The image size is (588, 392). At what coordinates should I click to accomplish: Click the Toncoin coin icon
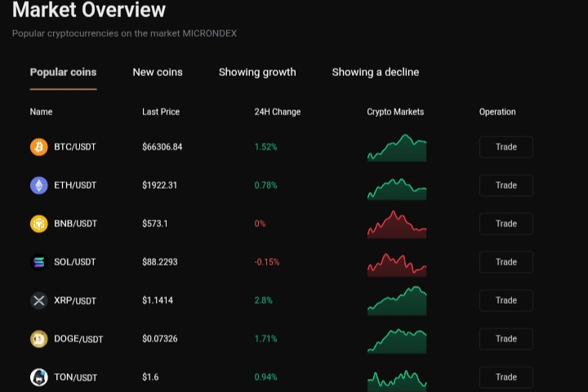coord(39,377)
